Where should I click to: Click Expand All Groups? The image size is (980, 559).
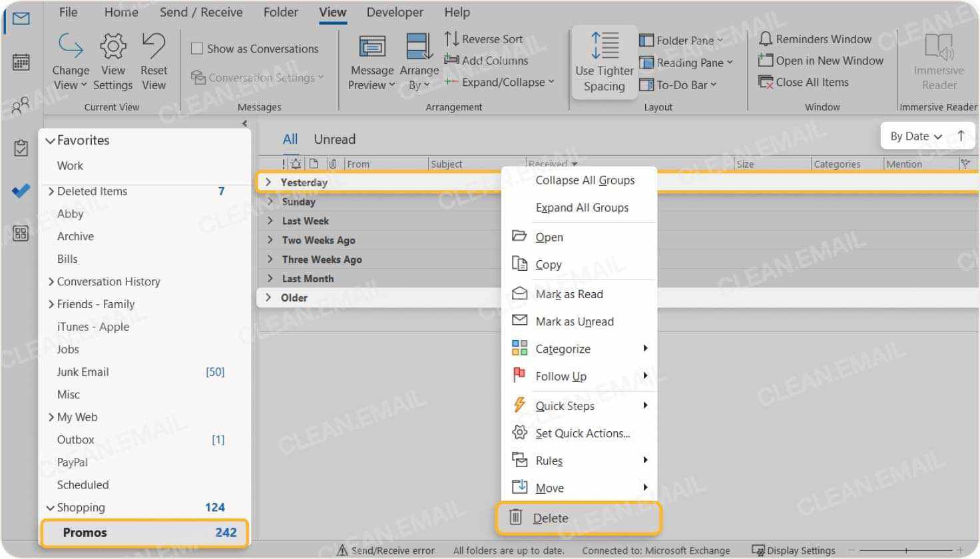pos(582,207)
